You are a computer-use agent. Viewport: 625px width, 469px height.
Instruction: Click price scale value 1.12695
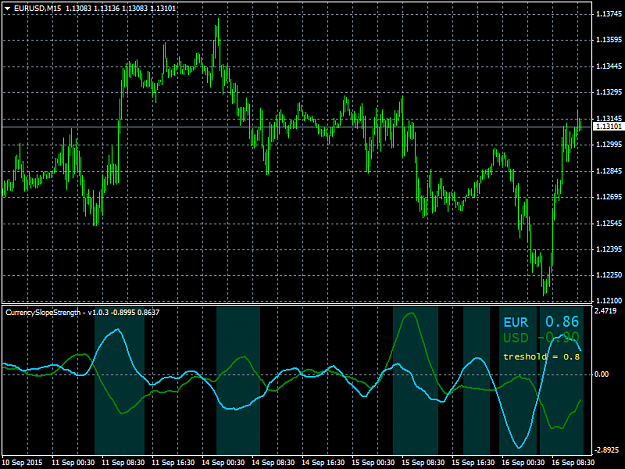[x=609, y=197]
